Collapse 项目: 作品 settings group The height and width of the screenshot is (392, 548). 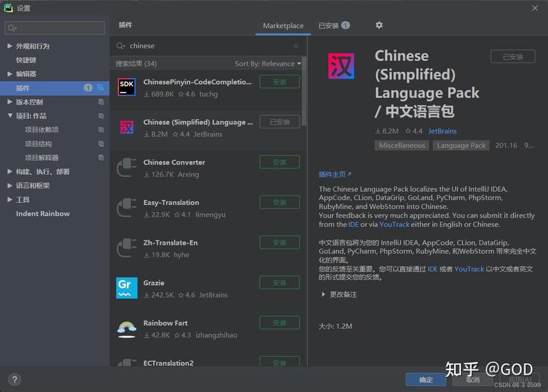tap(10, 116)
